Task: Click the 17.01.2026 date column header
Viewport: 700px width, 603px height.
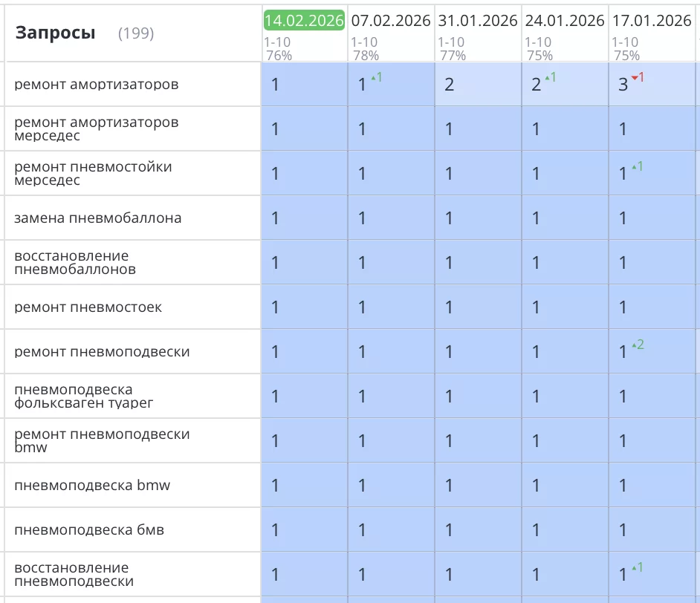Action: [x=652, y=21]
